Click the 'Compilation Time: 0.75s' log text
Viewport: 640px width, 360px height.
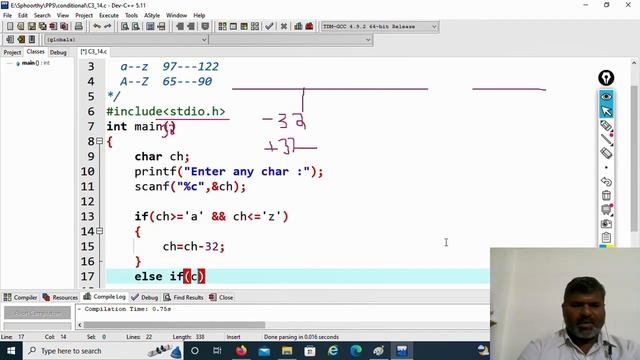click(127, 309)
